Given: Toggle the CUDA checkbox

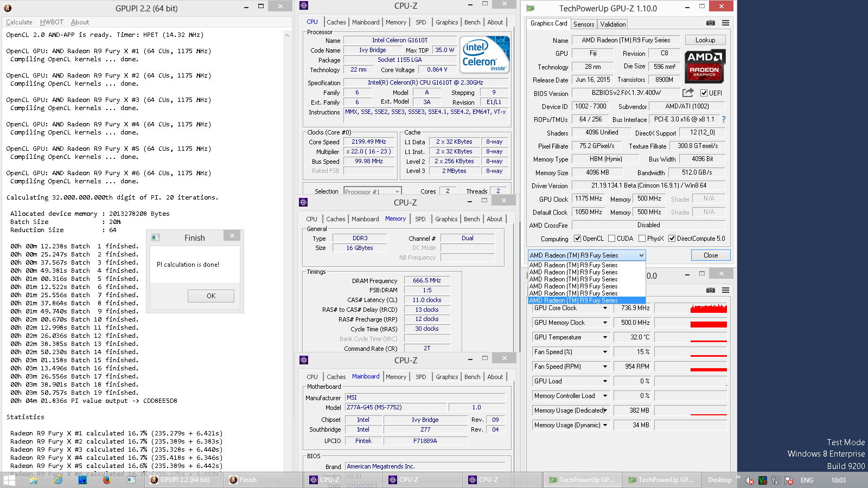Looking at the screenshot, I should click(611, 239).
